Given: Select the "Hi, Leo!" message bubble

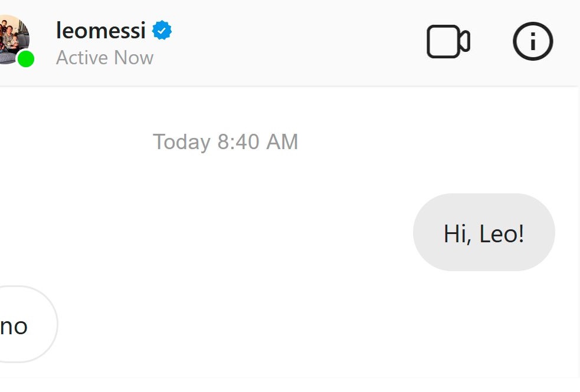Looking at the screenshot, I should pyautogui.click(x=484, y=233).
